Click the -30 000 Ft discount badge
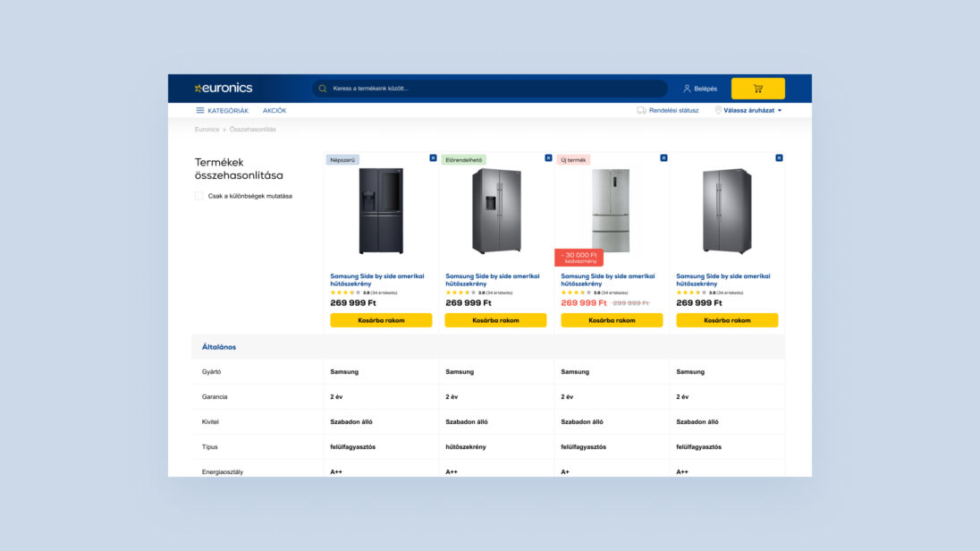Viewport: 980px width, 551px height. point(579,258)
